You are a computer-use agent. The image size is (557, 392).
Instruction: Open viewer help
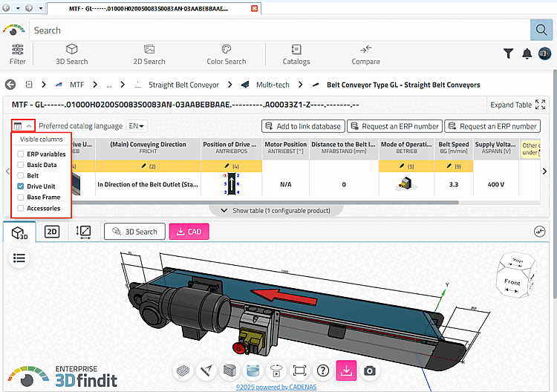click(323, 370)
